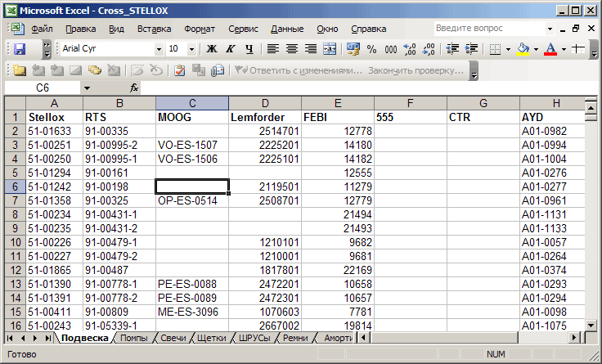Switch to the ШРУСы sheet tab
Image resolution: width=602 pixels, height=364 pixels.
[254, 339]
